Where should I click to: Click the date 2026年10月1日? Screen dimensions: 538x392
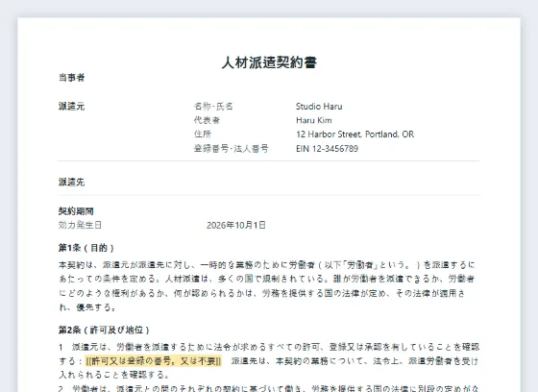236,225
